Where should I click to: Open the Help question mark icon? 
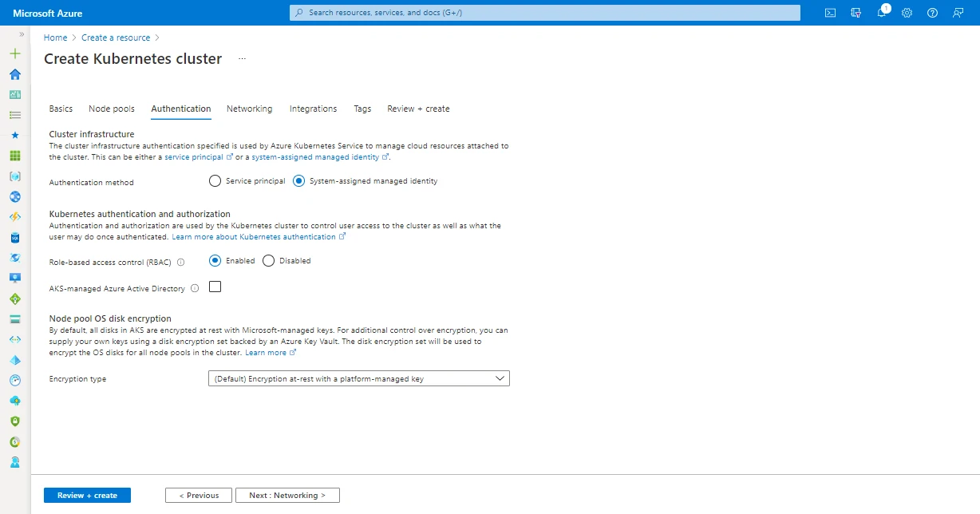pyautogui.click(x=932, y=13)
